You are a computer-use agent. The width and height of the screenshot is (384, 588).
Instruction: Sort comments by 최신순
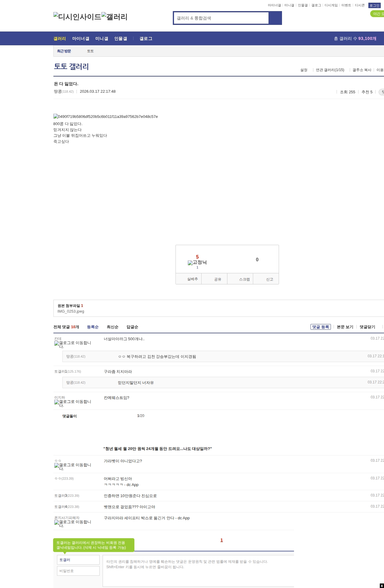pos(112,327)
